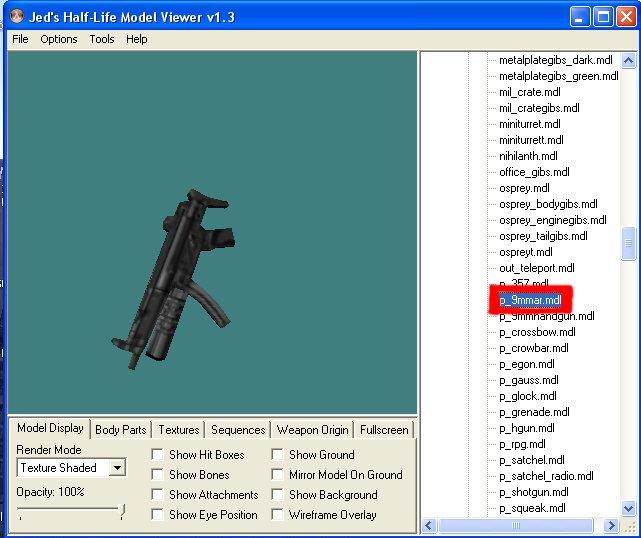Image resolution: width=641 pixels, height=538 pixels.
Task: Click the file list vertical scrollbar thumb
Action: 629,243
